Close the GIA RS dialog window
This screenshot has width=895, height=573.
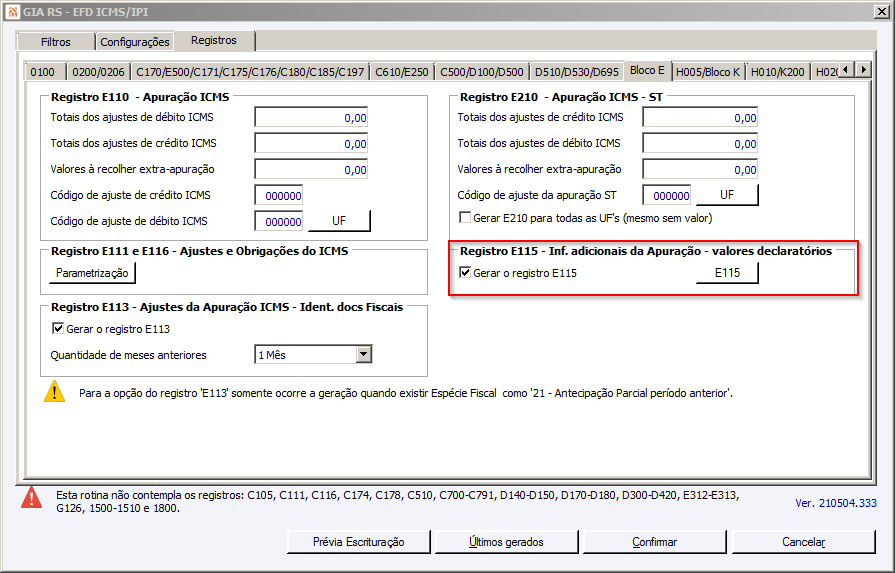point(881,11)
